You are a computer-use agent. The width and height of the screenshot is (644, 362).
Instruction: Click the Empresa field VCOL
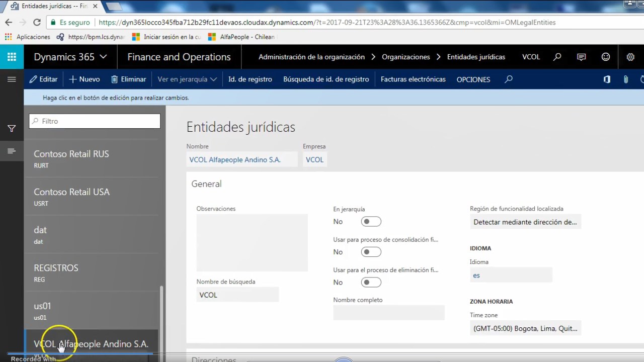pos(314,160)
